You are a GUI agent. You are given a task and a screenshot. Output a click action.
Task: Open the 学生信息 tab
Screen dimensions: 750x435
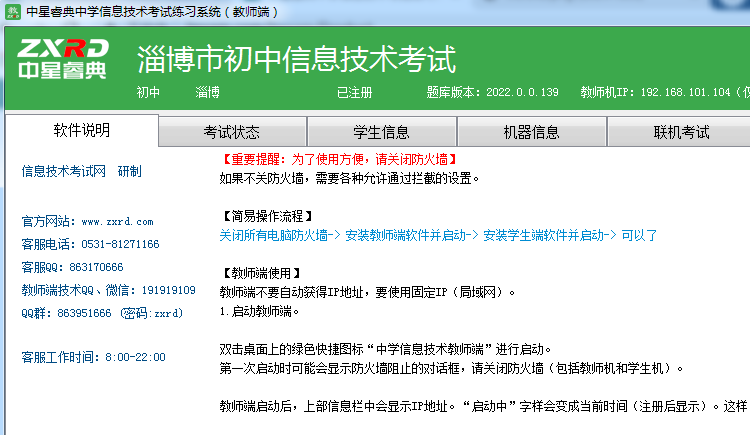(381, 132)
